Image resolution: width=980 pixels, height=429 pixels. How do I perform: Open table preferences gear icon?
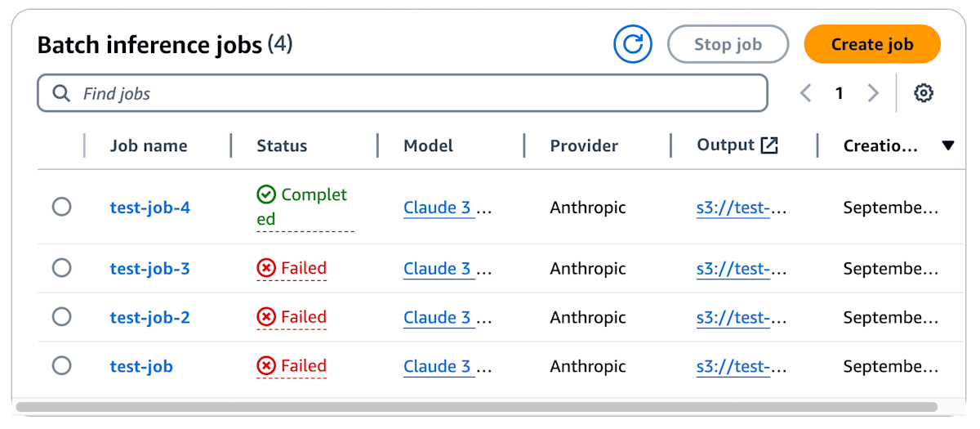pyautogui.click(x=924, y=93)
